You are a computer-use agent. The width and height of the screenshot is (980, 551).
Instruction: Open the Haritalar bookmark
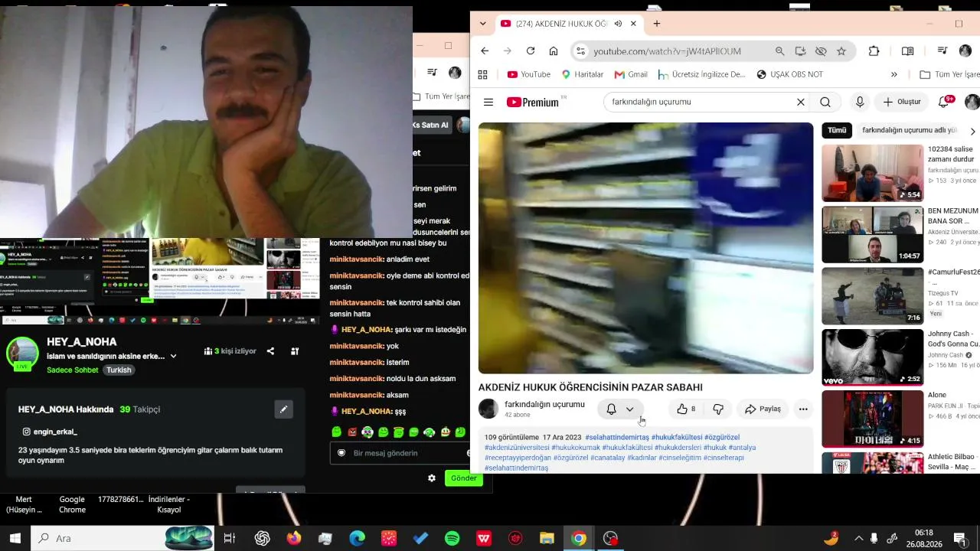(x=583, y=74)
